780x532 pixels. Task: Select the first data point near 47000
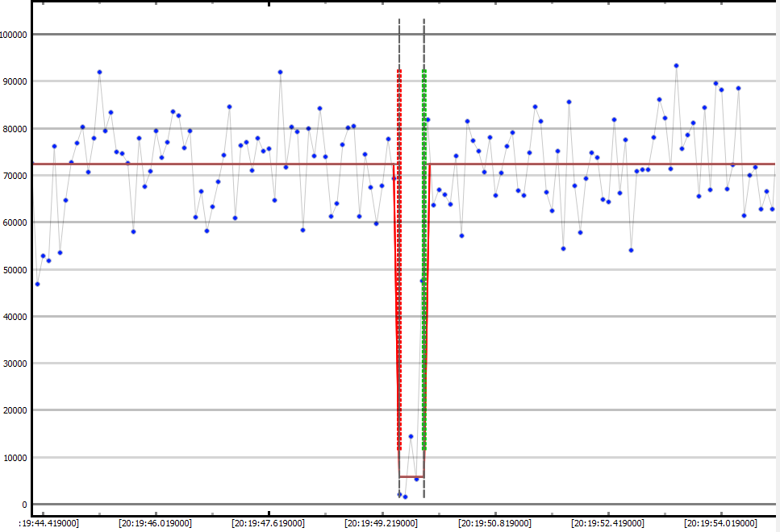[37, 284]
